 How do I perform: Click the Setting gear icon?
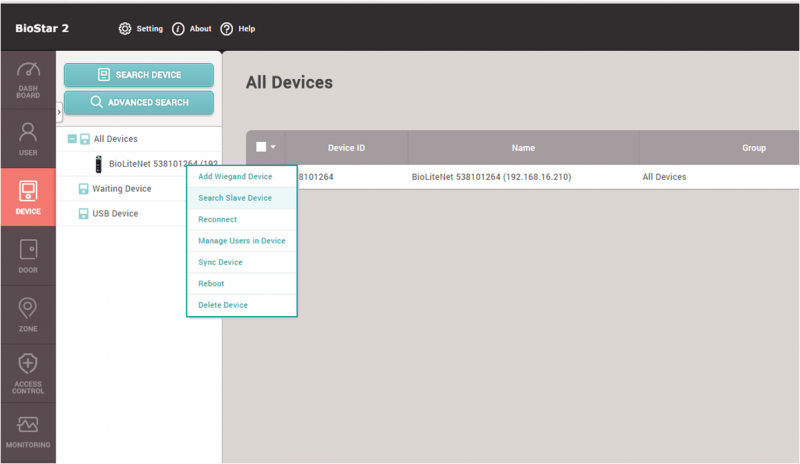(x=125, y=28)
